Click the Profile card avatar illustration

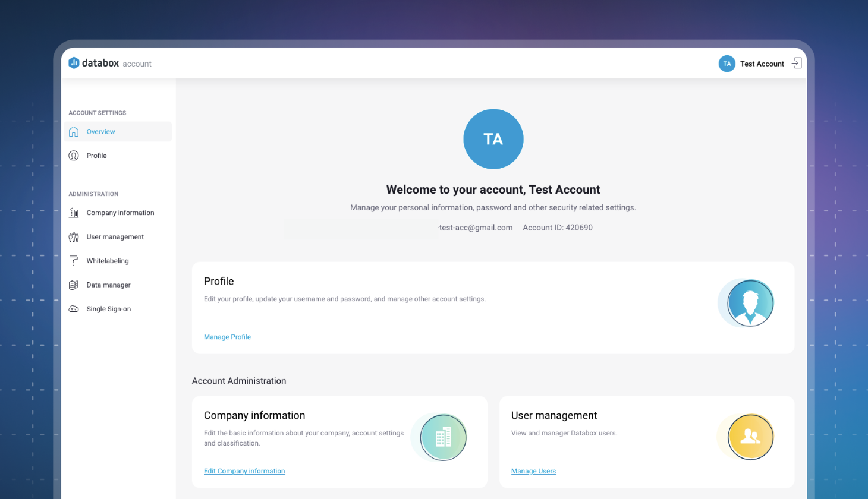pyautogui.click(x=747, y=303)
